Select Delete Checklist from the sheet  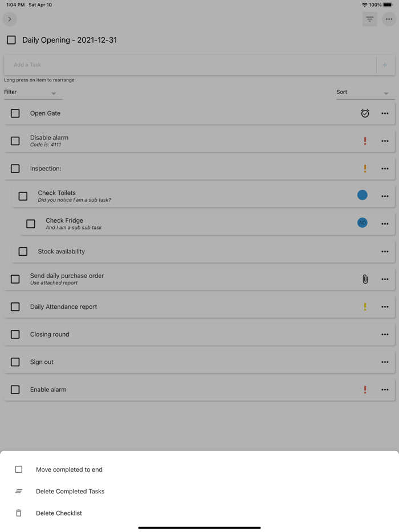(x=59, y=513)
